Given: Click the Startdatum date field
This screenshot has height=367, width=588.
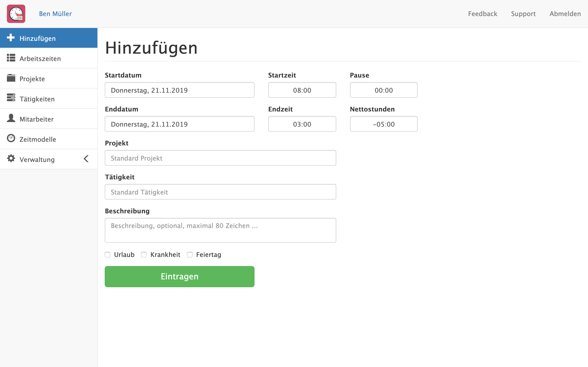Looking at the screenshot, I should (x=180, y=90).
